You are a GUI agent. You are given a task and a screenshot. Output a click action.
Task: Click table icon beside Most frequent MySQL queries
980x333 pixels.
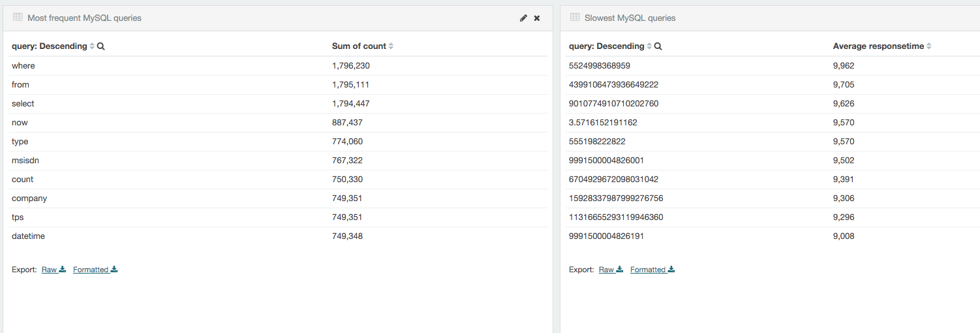pyautogui.click(x=18, y=18)
